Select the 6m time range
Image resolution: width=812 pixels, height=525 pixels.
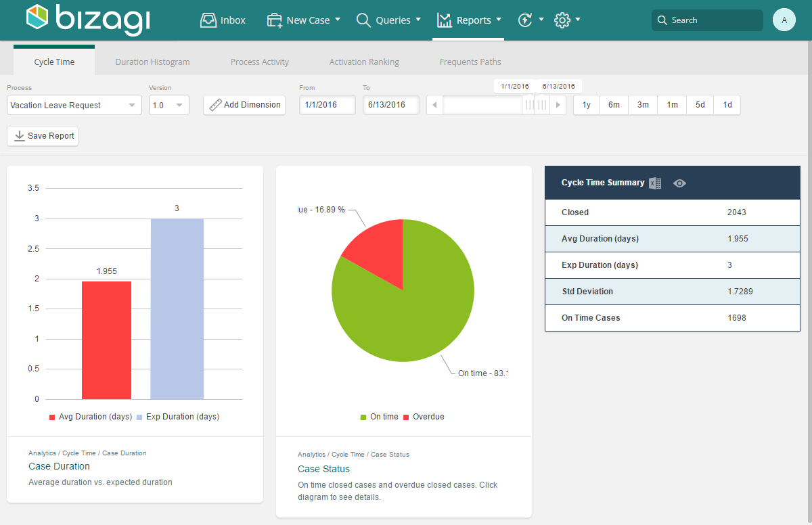coord(614,105)
